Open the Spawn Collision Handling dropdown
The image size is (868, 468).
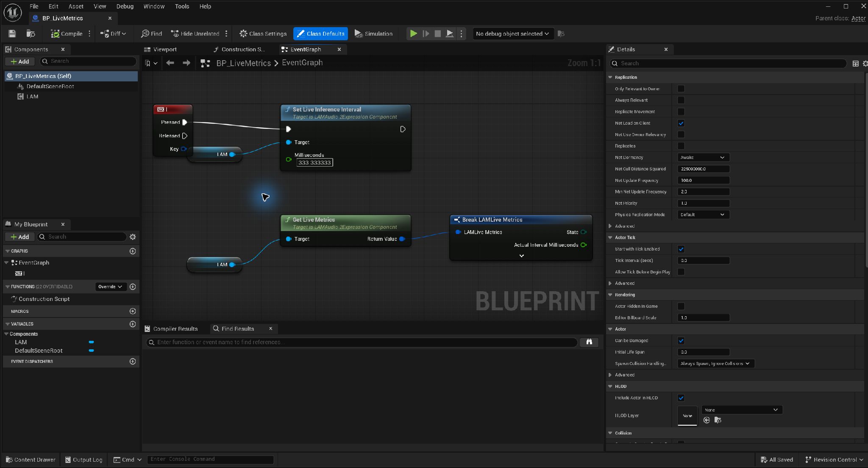click(x=716, y=363)
